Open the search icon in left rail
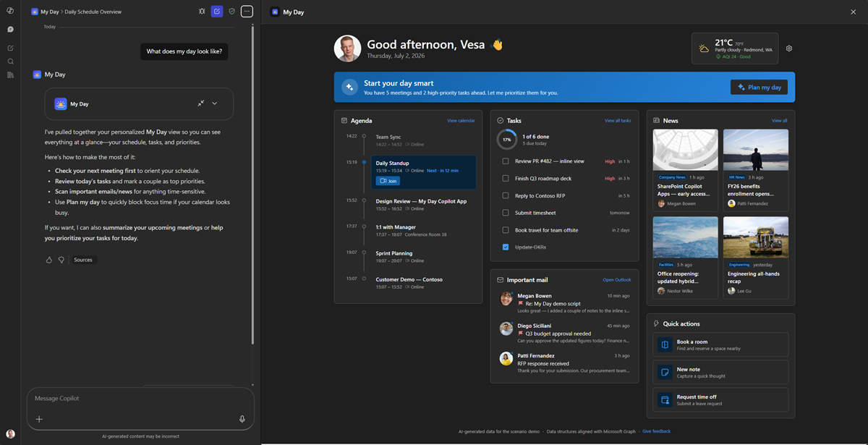The image size is (868, 445). click(10, 62)
